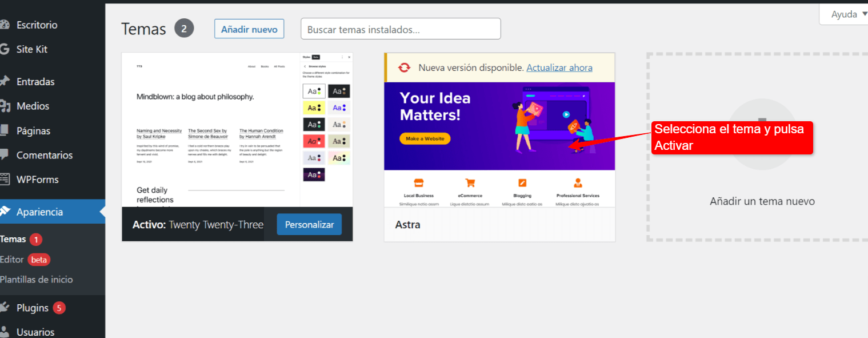868x338 pixels.
Task: Click the Añadir nuevo button
Action: [x=249, y=29]
